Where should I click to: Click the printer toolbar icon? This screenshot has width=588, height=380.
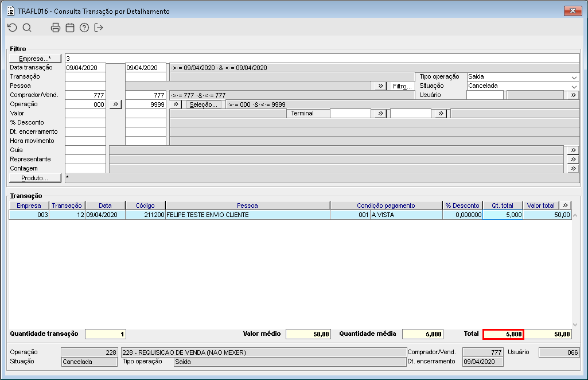click(56, 28)
